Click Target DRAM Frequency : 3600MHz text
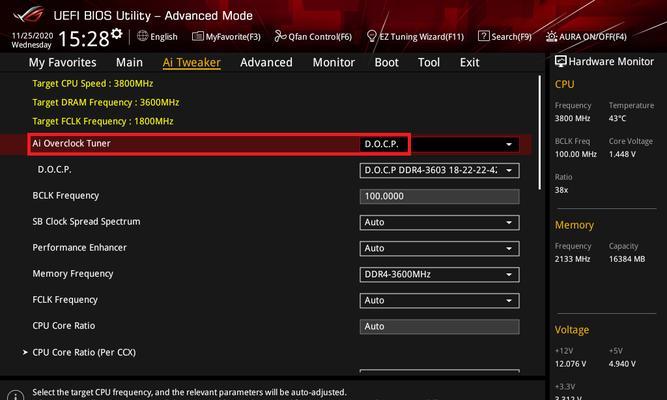This screenshot has width=667, height=400. click(105, 103)
